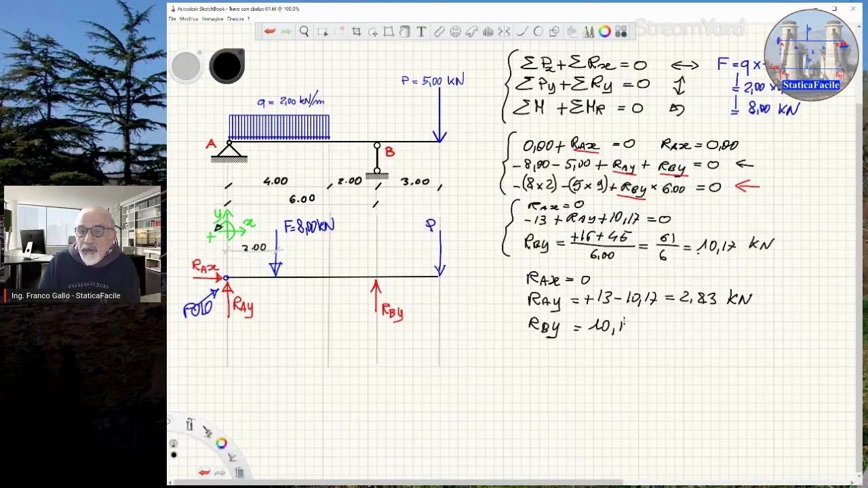Open the Modifica menu

coord(189,19)
